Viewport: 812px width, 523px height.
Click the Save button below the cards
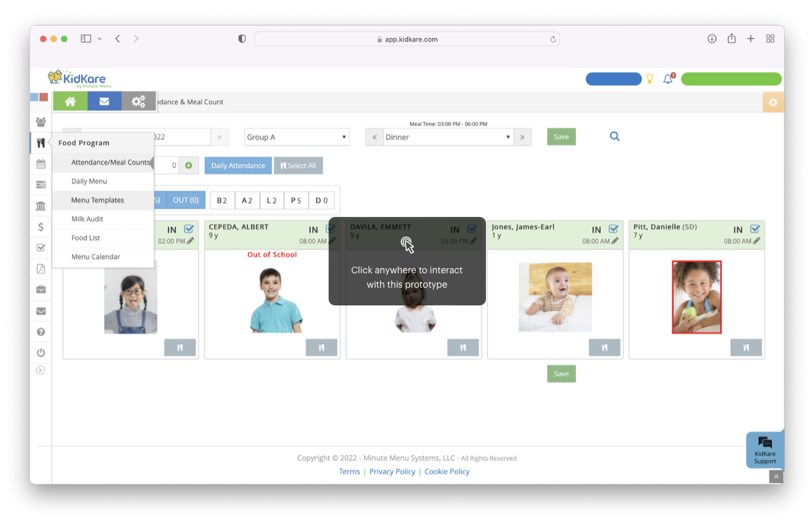pos(561,374)
